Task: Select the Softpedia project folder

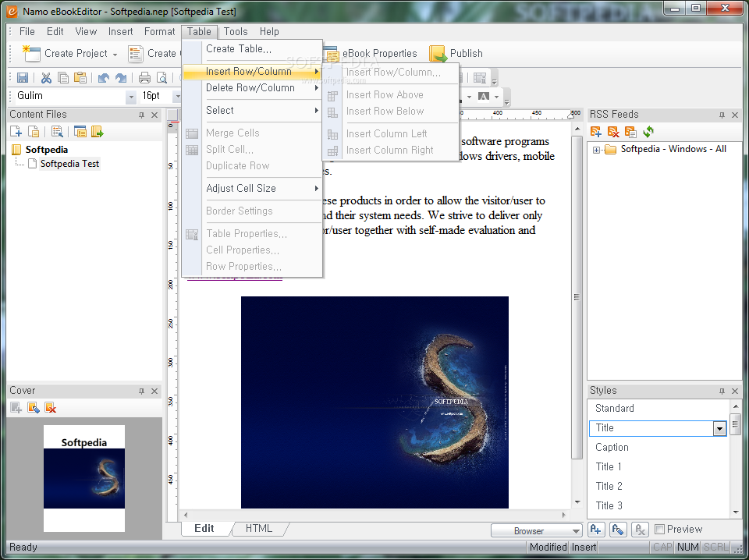Action: click(x=46, y=150)
